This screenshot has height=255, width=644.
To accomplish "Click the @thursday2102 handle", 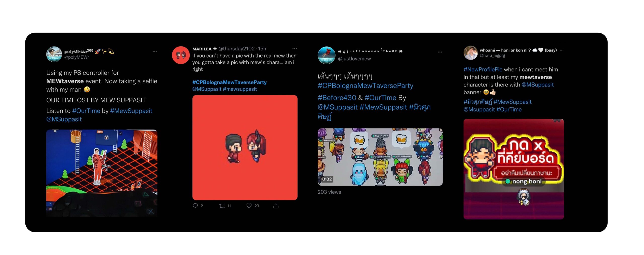I will pos(236,49).
